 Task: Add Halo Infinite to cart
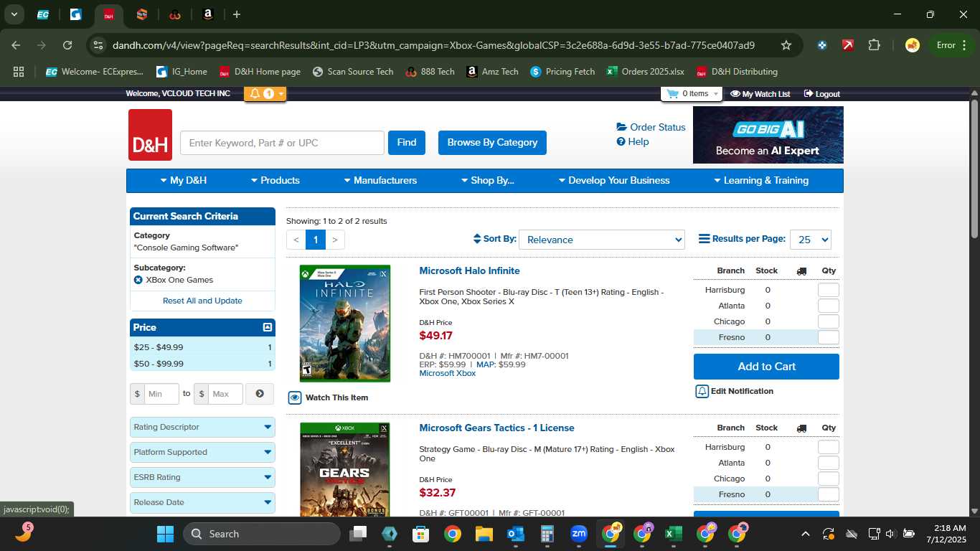click(x=766, y=367)
